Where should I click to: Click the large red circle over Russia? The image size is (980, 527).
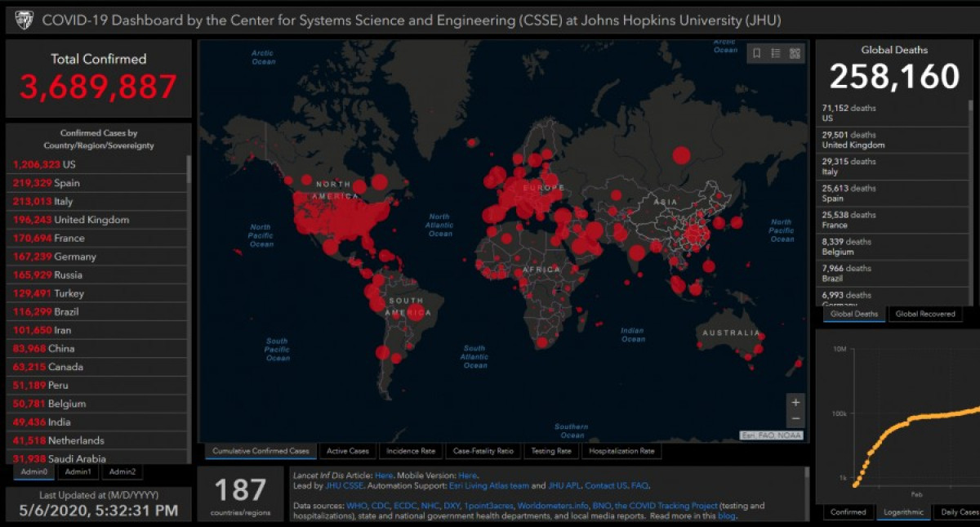(x=680, y=154)
